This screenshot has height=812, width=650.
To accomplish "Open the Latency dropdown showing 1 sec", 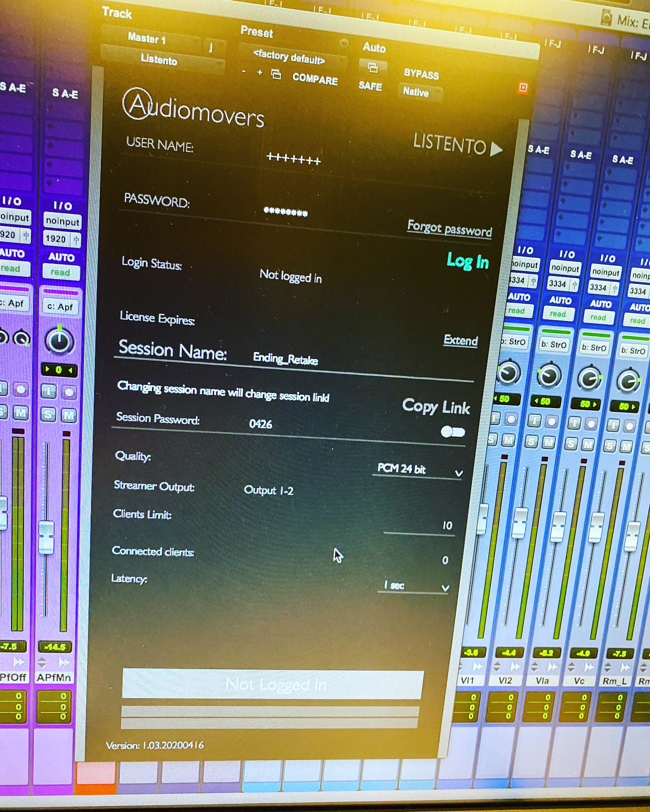I will pos(414,586).
